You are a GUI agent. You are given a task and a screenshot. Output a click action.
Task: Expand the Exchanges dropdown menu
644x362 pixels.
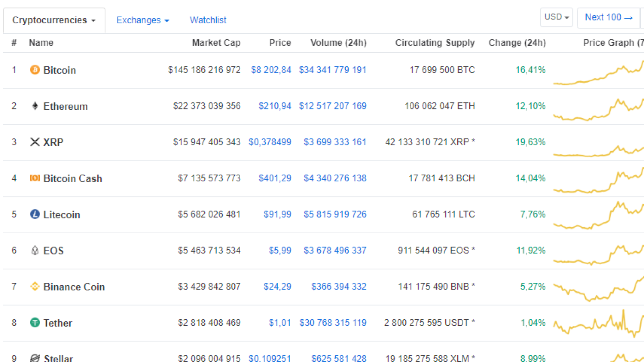click(x=142, y=20)
